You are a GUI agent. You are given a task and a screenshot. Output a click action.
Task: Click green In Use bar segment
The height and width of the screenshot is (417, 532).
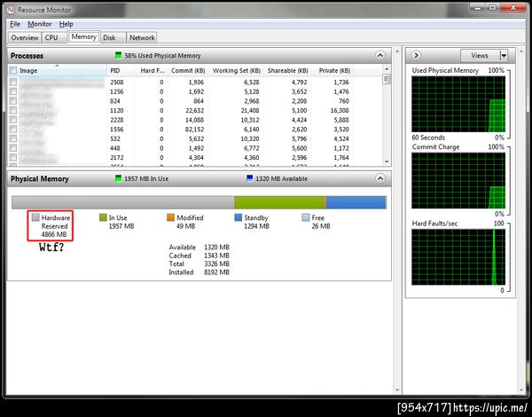[x=279, y=202]
